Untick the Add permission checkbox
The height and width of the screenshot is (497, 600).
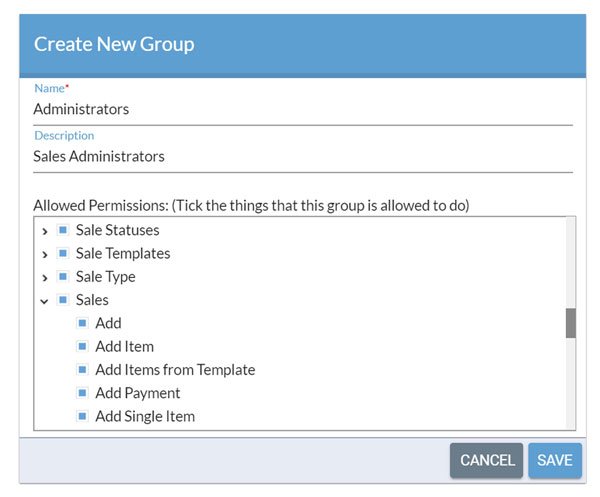pyautogui.click(x=82, y=323)
